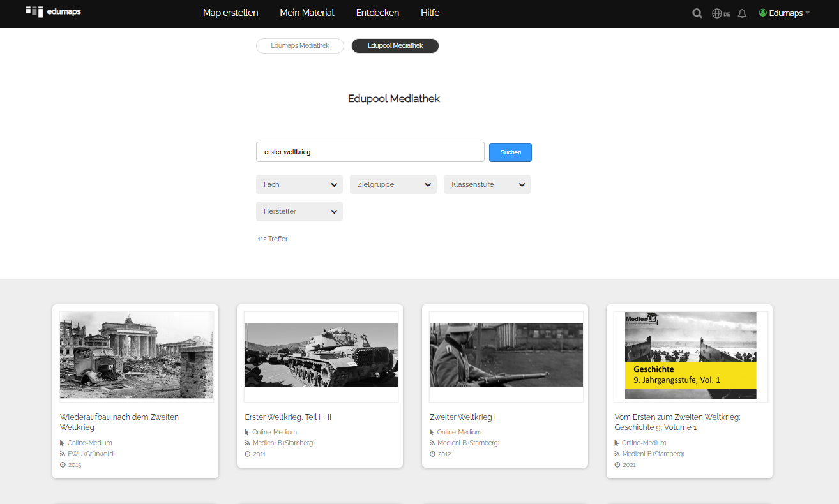839x504 pixels.
Task: Click the edumaps logo in header
Action: click(x=53, y=12)
